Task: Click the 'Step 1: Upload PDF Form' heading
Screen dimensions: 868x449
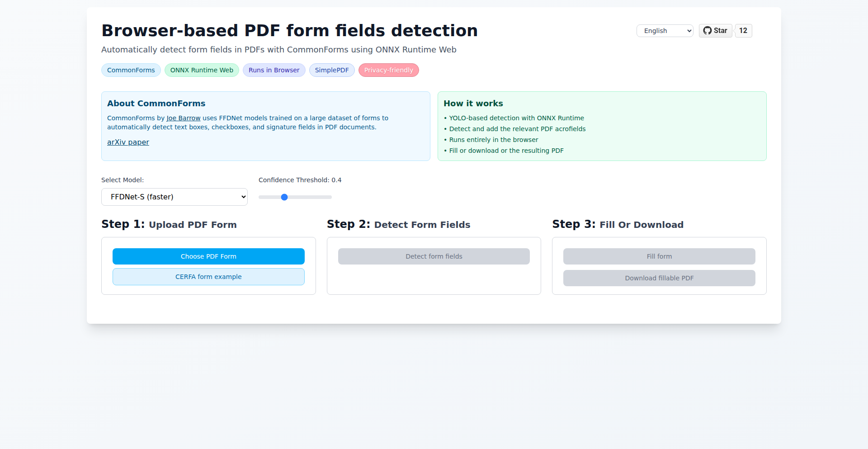Action: pyautogui.click(x=169, y=224)
